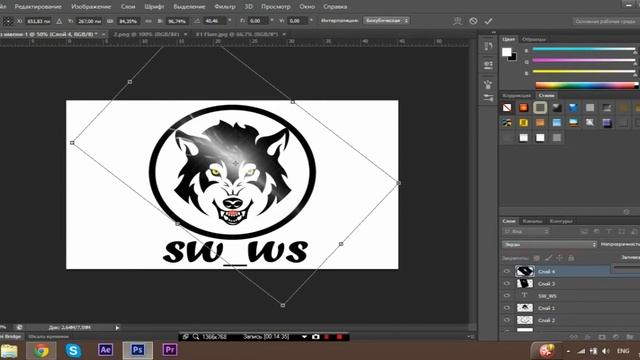Viewport: 640px width, 360px height.
Task: Click the foreground color white swatch
Action: [507, 52]
